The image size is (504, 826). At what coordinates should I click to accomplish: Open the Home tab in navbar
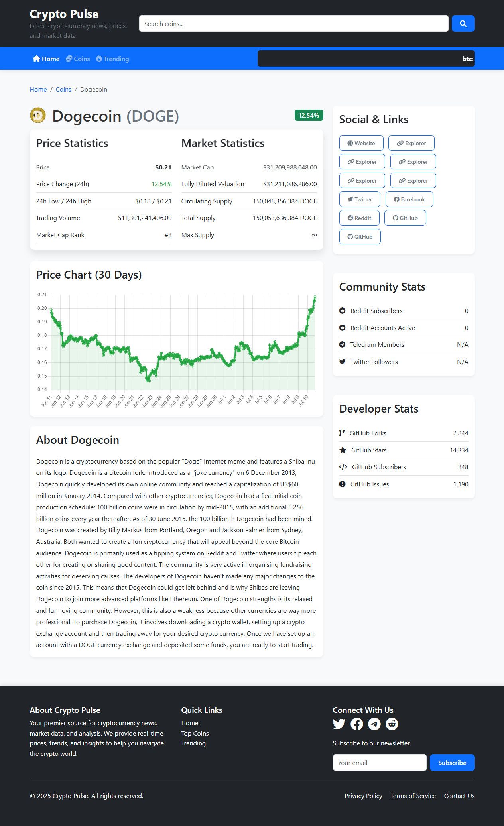46,59
